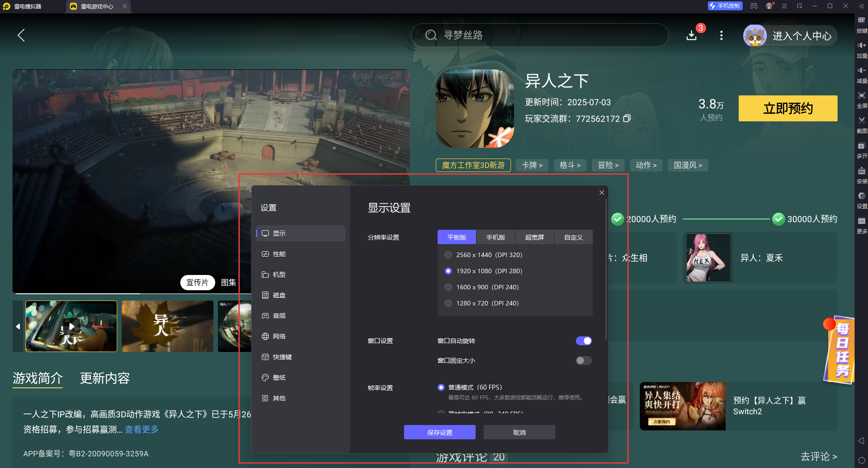Show 更多 tools in the right sidebar
The image size is (868, 468).
click(862, 225)
